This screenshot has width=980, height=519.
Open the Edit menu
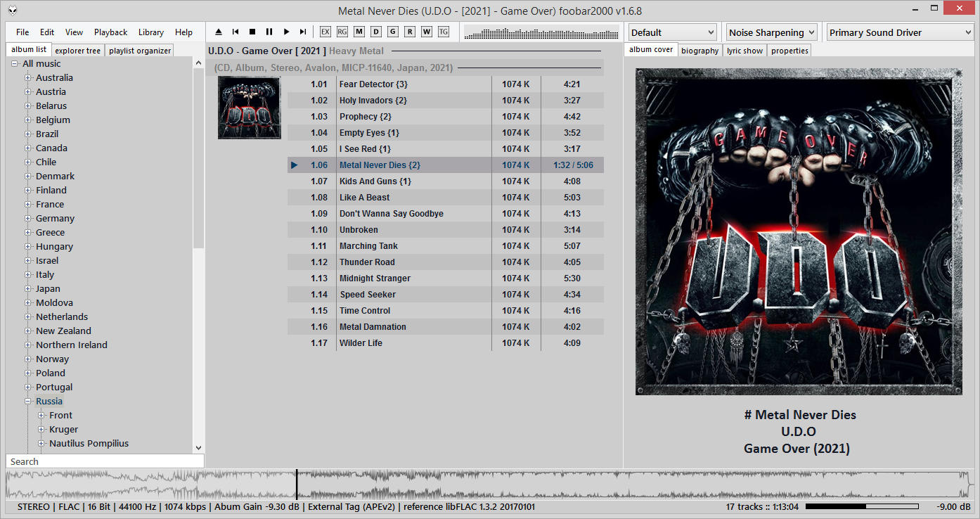pyautogui.click(x=47, y=32)
